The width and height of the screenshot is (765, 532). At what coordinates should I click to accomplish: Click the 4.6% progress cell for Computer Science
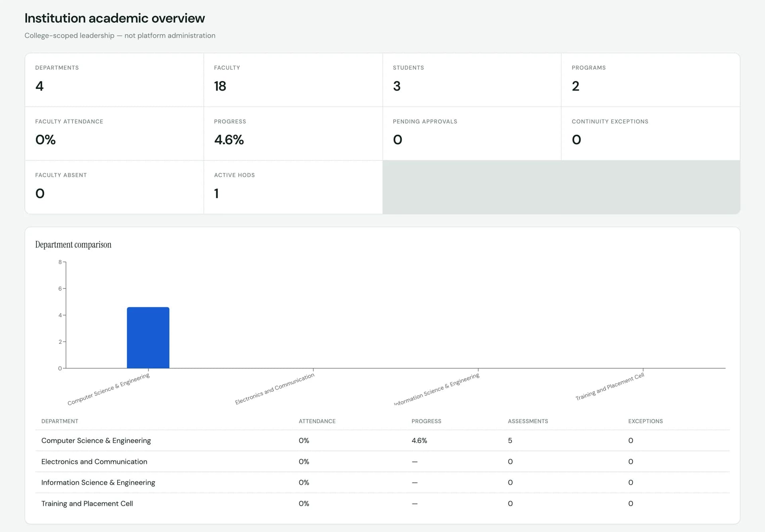[419, 440]
